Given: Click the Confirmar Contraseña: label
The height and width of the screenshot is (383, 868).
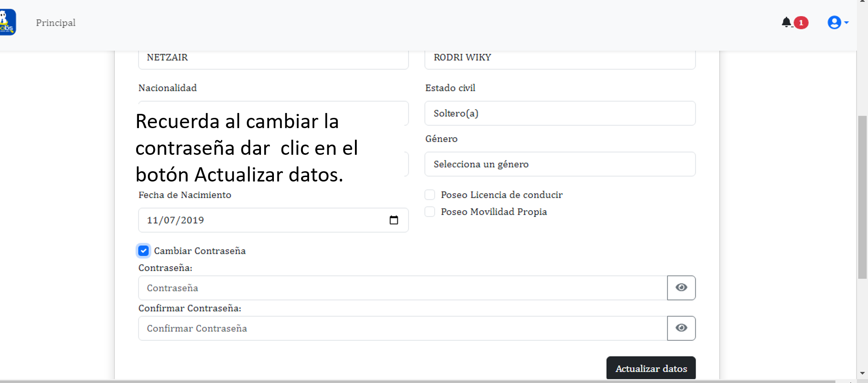Looking at the screenshot, I should tap(190, 308).
